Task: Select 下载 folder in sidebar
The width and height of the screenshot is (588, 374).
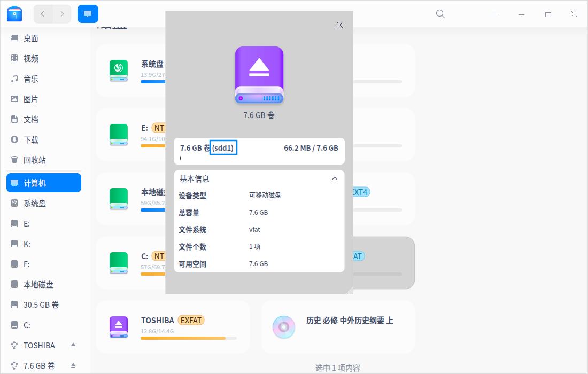Action: click(x=31, y=140)
